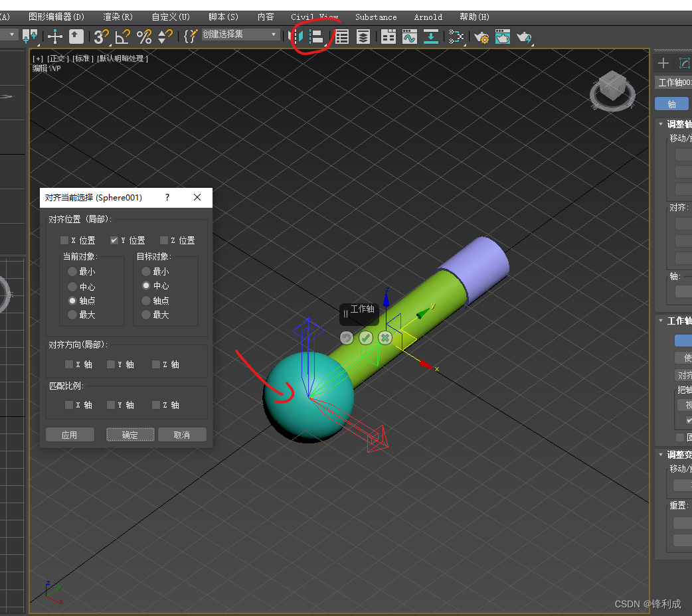Screen dimensions: 692x616
Task: Enable the Z 位置 checkbox
Action: point(164,240)
